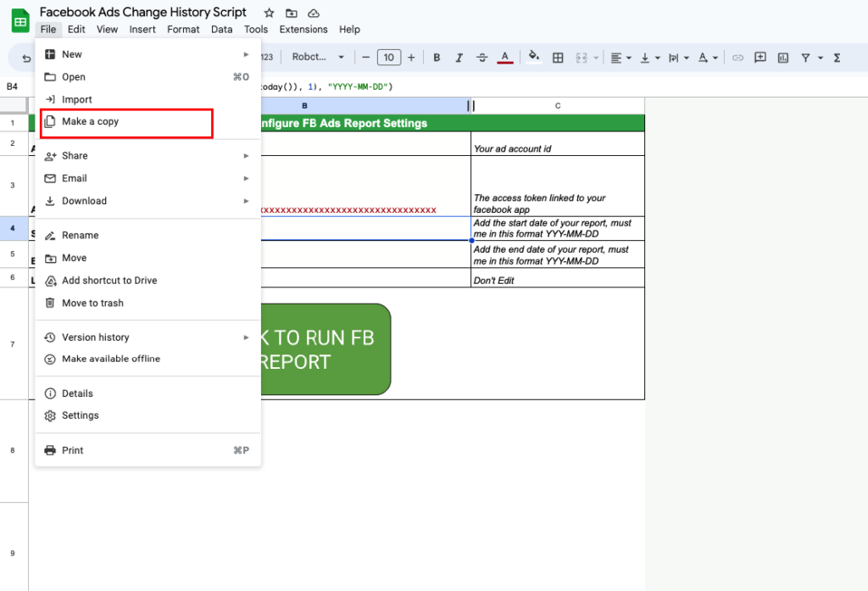Click the functions sigma icon
Viewport: 868px width, 591px height.
[x=837, y=58]
